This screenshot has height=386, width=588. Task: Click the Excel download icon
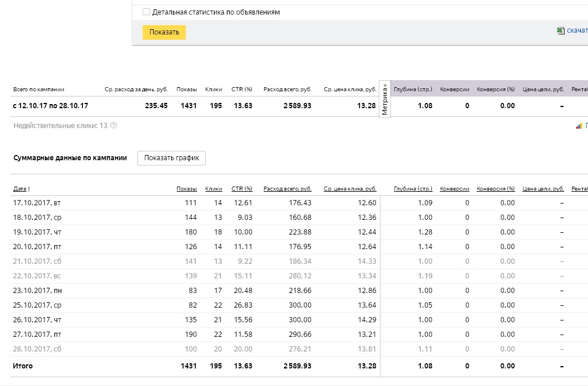561,31
